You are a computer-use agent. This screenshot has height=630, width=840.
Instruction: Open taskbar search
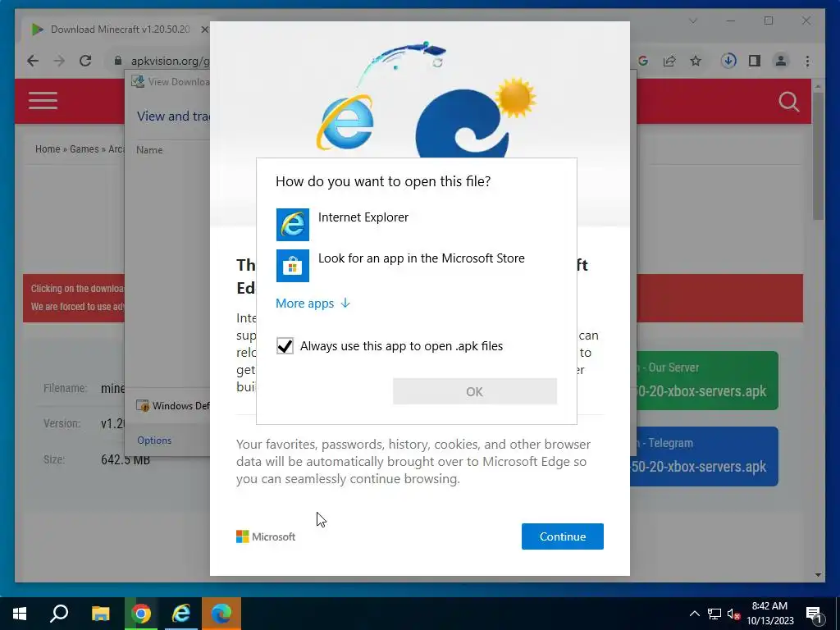59,614
